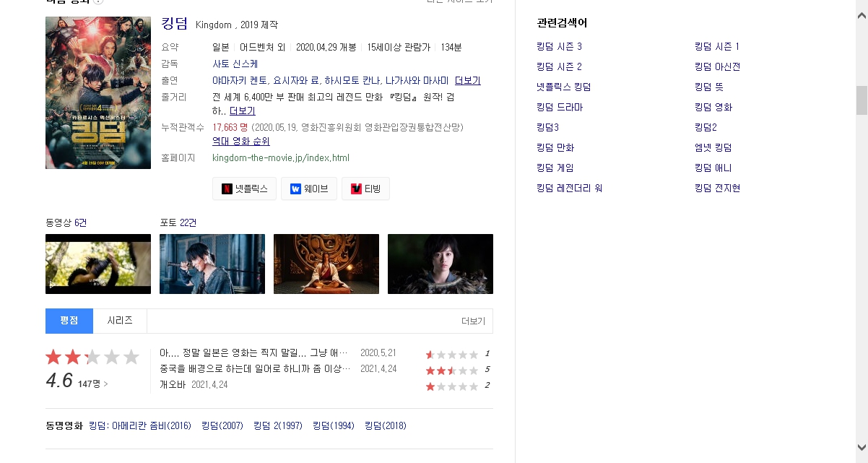This screenshot has height=463, width=868.
Task: Open 킹덤: 아메리칸 좀비(2016) link
Action: [x=140, y=426]
